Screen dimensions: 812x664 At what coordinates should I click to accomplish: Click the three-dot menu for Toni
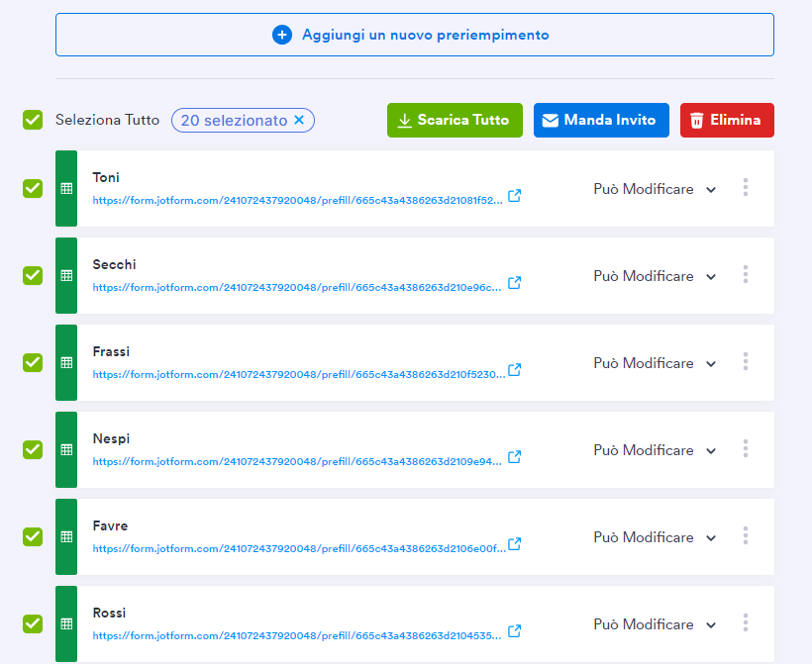coord(745,188)
